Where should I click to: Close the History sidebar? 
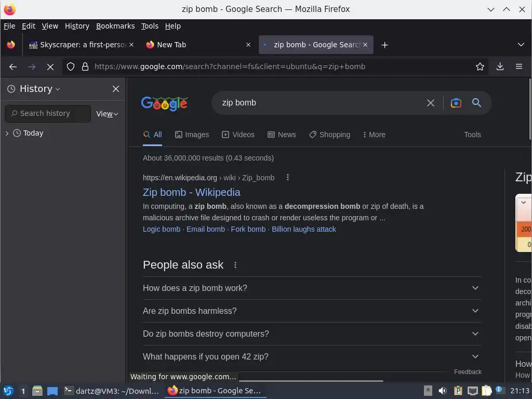[116, 89]
